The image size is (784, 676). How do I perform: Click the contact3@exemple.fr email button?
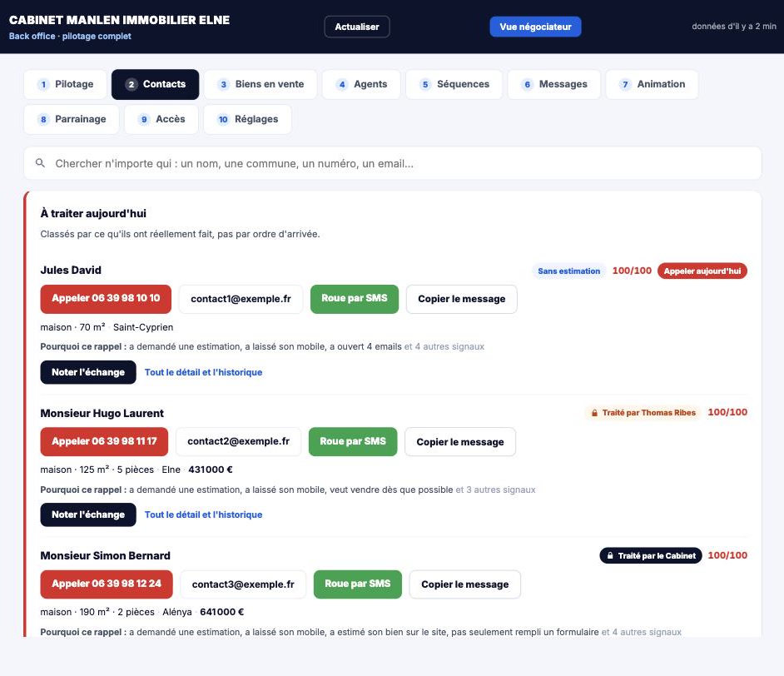tap(243, 584)
